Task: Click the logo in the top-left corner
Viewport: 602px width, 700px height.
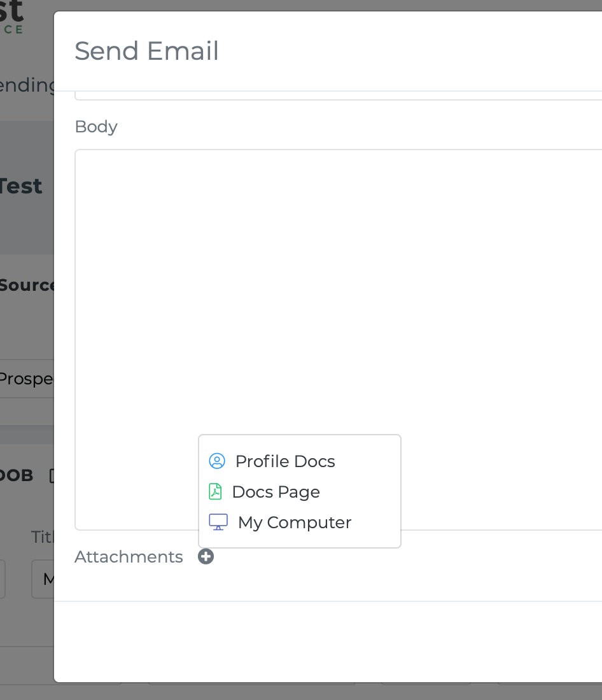Action: pos(11,17)
